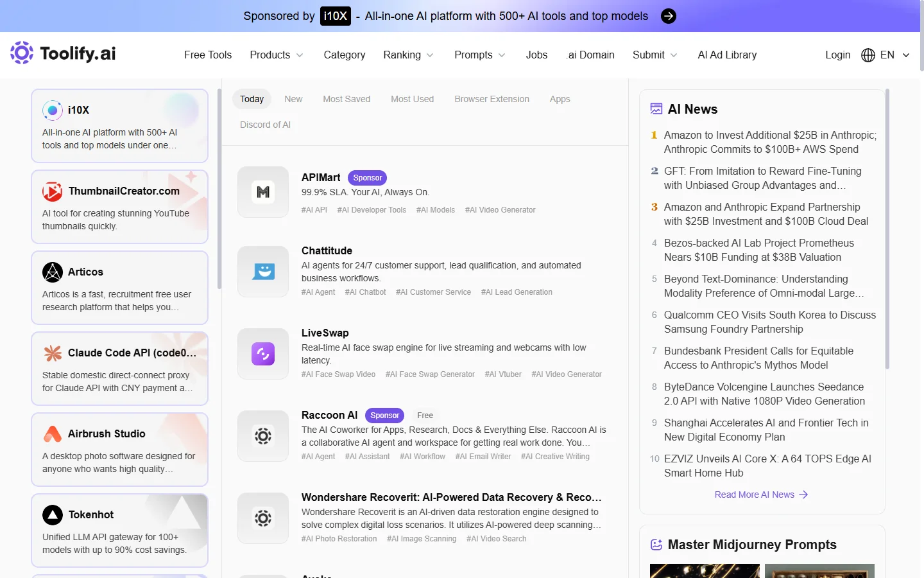Click the Sponsor badge next to Raccoon AI
This screenshot has height=578, width=924.
click(x=384, y=416)
